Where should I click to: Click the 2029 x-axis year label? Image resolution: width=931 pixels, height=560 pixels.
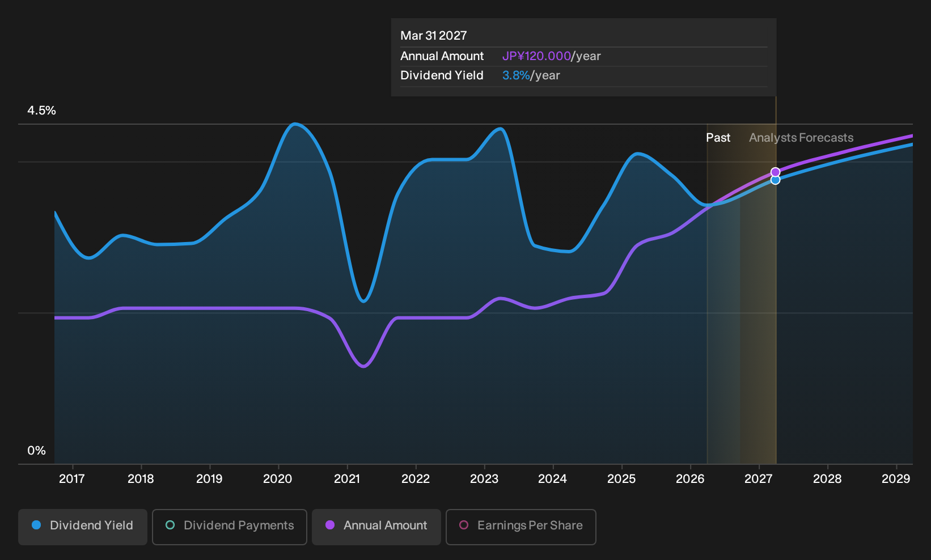pos(896,479)
